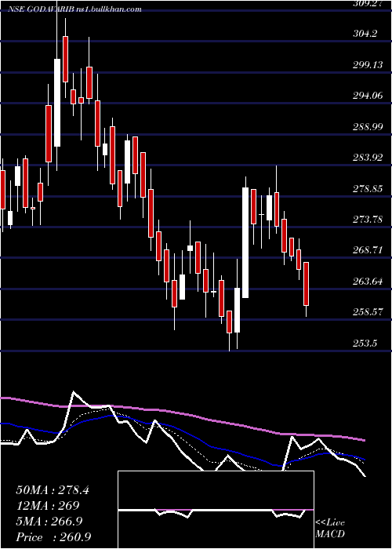Click the pink 50MA line
Image resolution: width=392 pixels, height=549 pixels.
pos(183,414)
